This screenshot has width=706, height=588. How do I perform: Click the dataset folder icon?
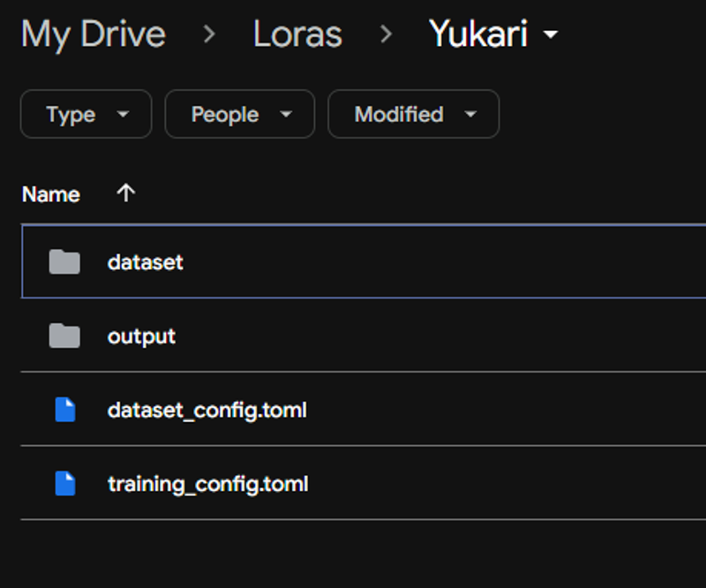point(64,262)
